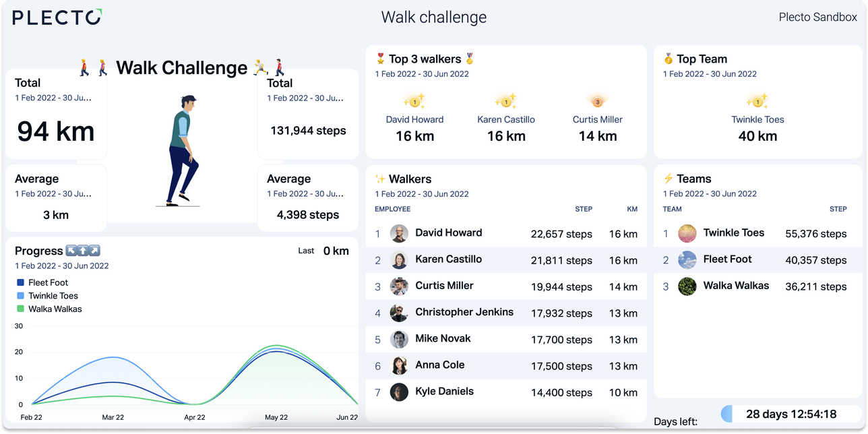
Task: Click the arrow icons next to Progress
Action: pos(83,251)
